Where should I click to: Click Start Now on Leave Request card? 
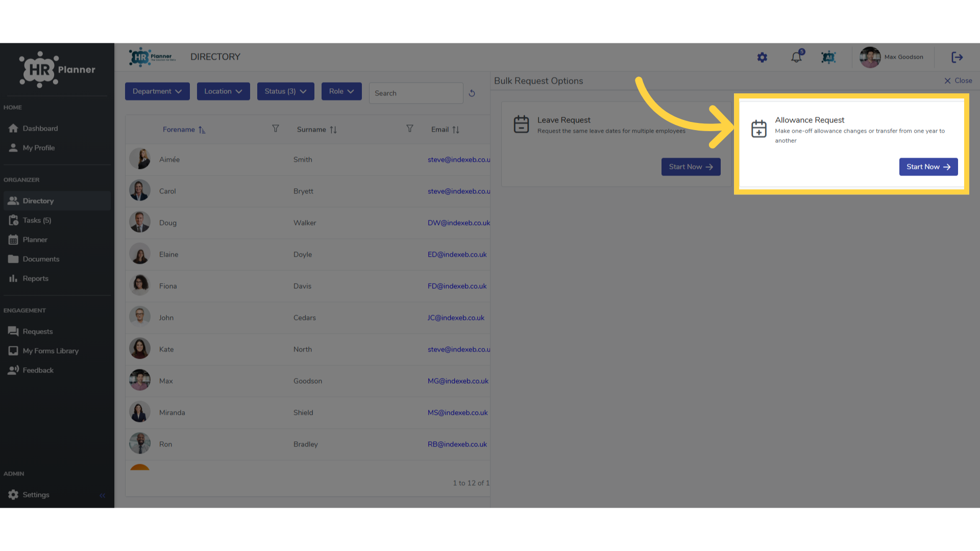point(691,167)
